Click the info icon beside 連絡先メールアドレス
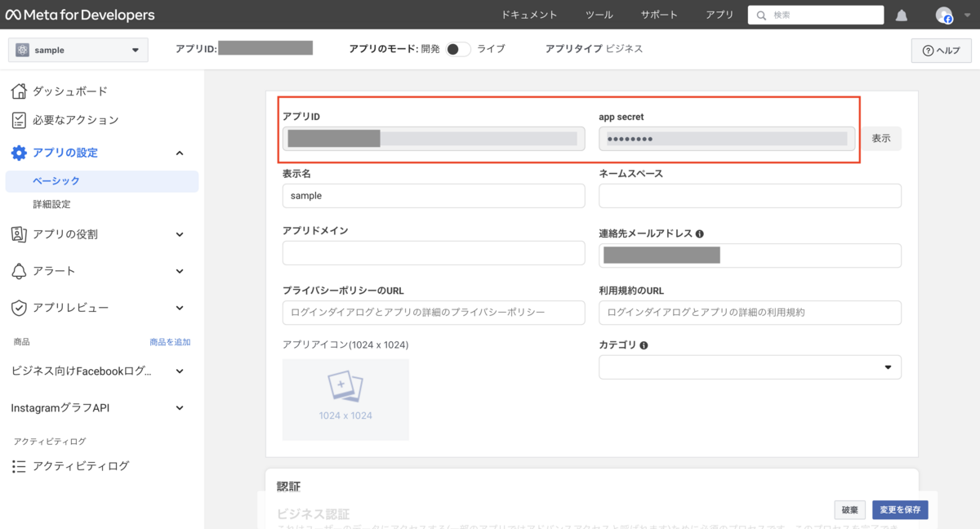 [x=700, y=233]
